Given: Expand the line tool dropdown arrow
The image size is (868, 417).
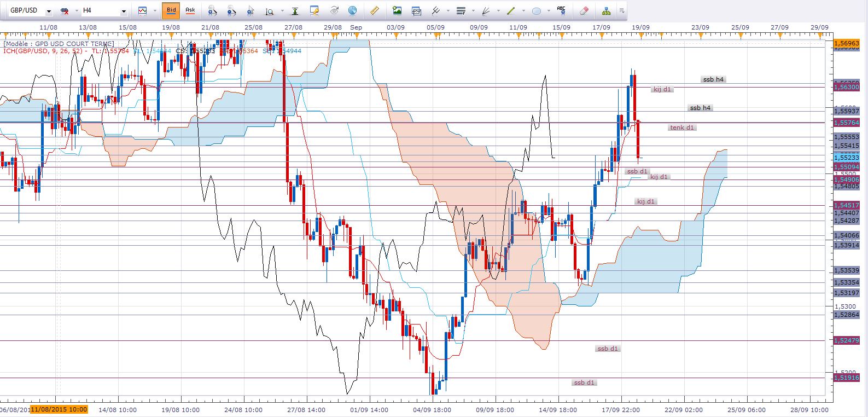Looking at the screenshot, I should point(523,11).
